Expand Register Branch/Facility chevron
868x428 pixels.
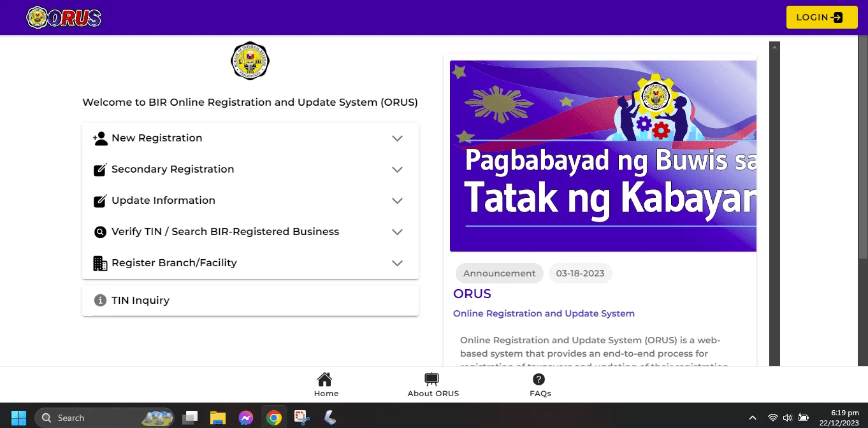(x=397, y=263)
